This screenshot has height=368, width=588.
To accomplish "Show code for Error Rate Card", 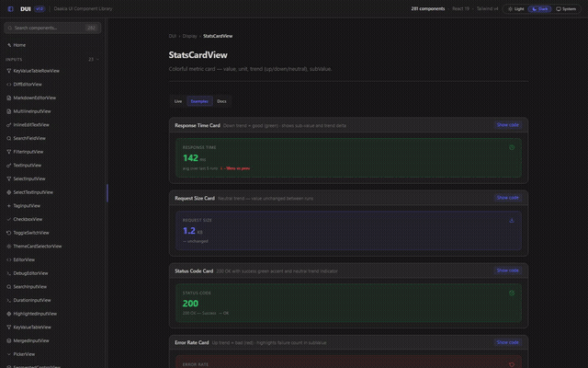I will pos(508,342).
